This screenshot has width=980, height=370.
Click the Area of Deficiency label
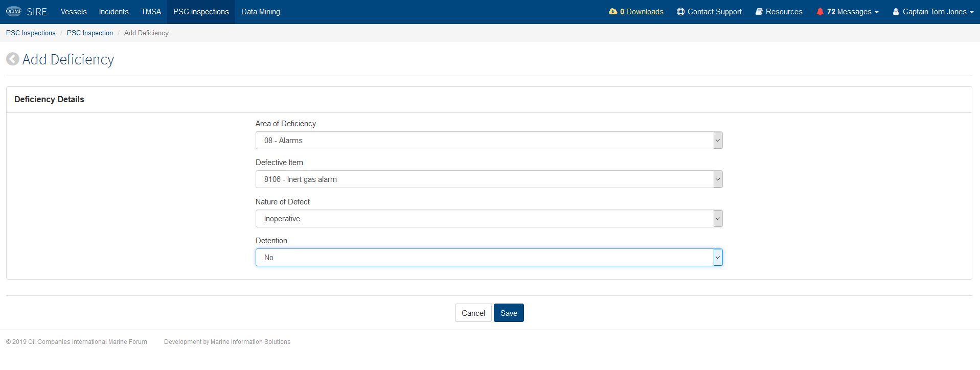(286, 124)
